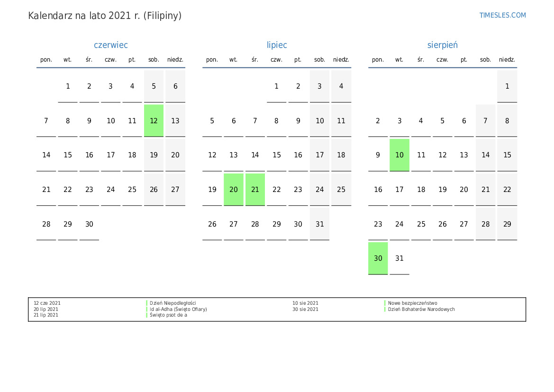Click day 15 in sierpień
Viewport: 554px width, 392px height.
507,155
